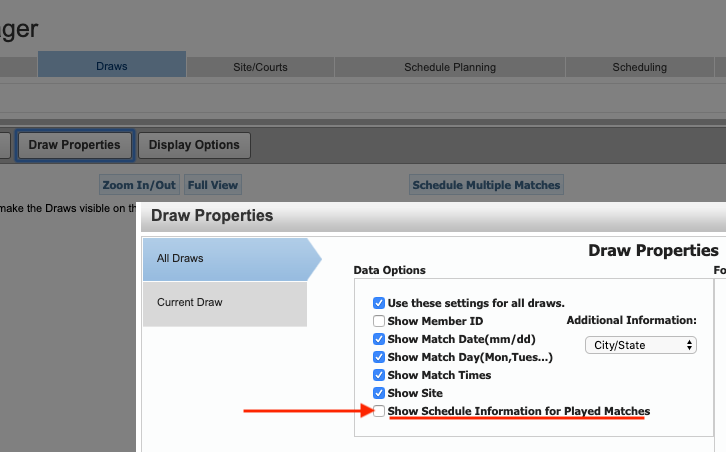
Task: Disable the Show Site checkbox
Action: click(379, 393)
